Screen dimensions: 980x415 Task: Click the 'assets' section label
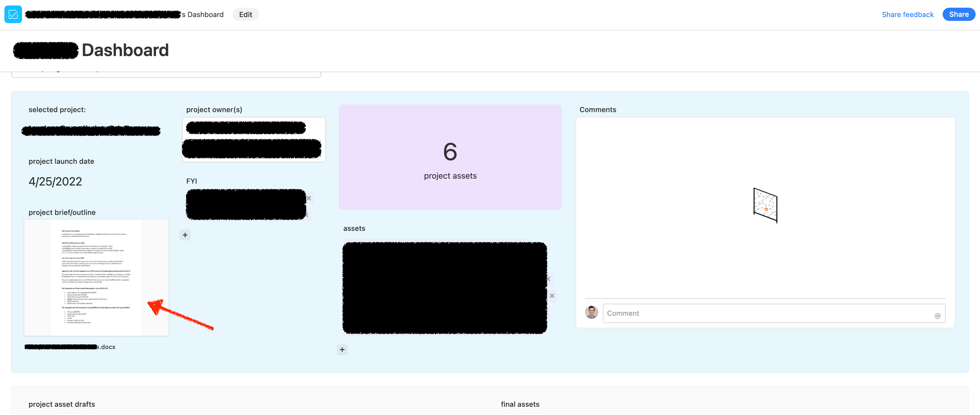(354, 228)
